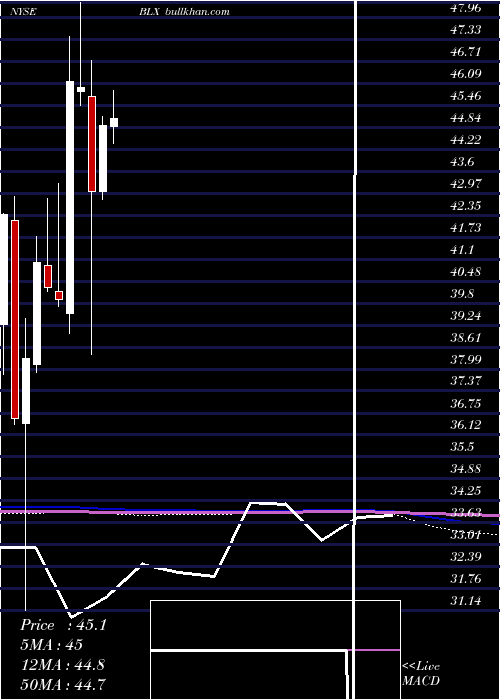Click the 42.97 price axis label

point(466,184)
